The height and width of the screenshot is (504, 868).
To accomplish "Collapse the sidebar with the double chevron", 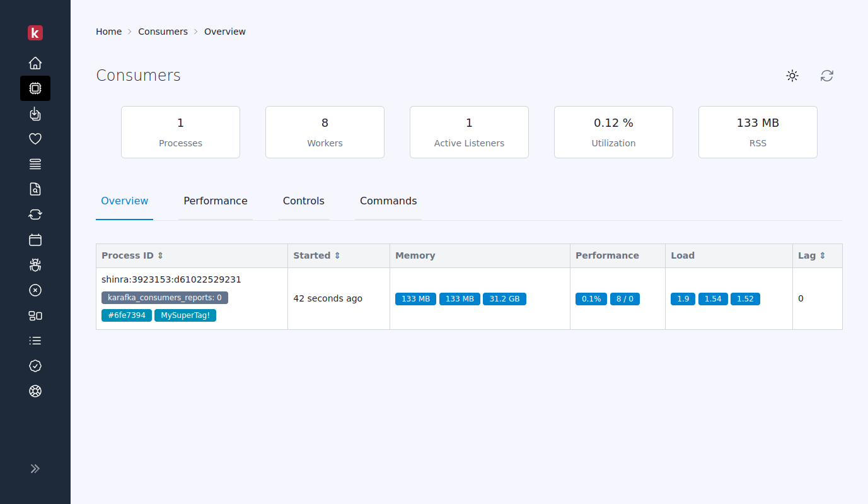I will tap(35, 469).
